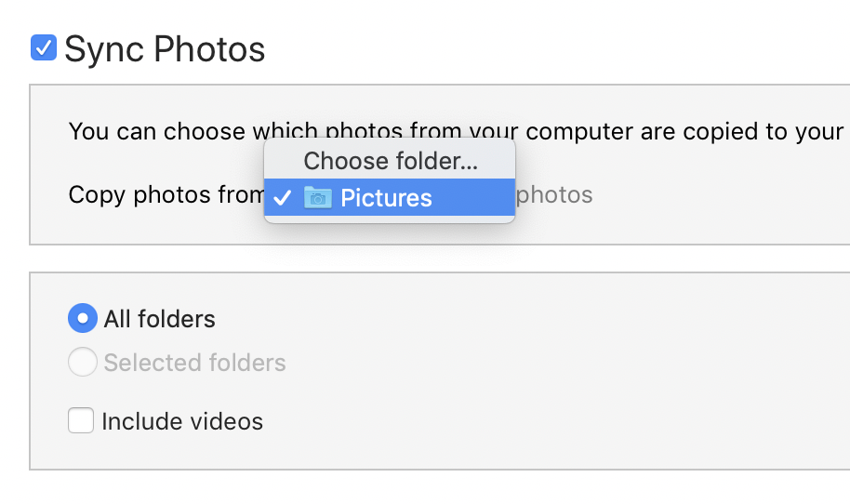
Task: Enable the Include videos checkbox
Action: pos(81,420)
